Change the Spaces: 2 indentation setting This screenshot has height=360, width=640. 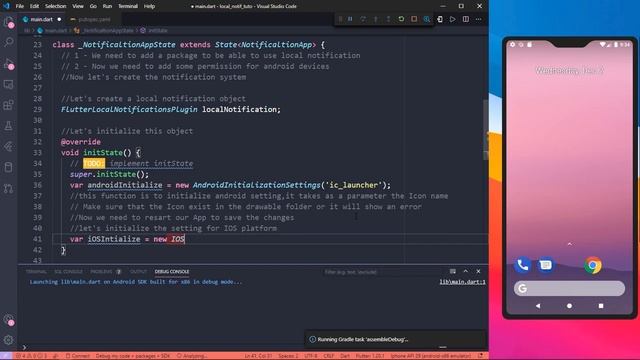[288, 356]
